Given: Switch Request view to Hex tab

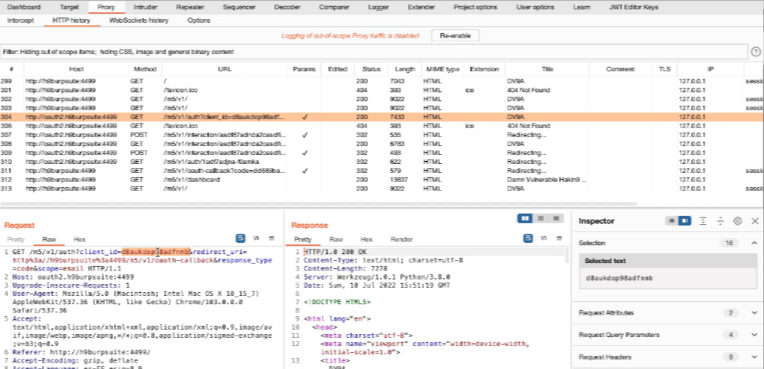Looking at the screenshot, I should point(79,239).
